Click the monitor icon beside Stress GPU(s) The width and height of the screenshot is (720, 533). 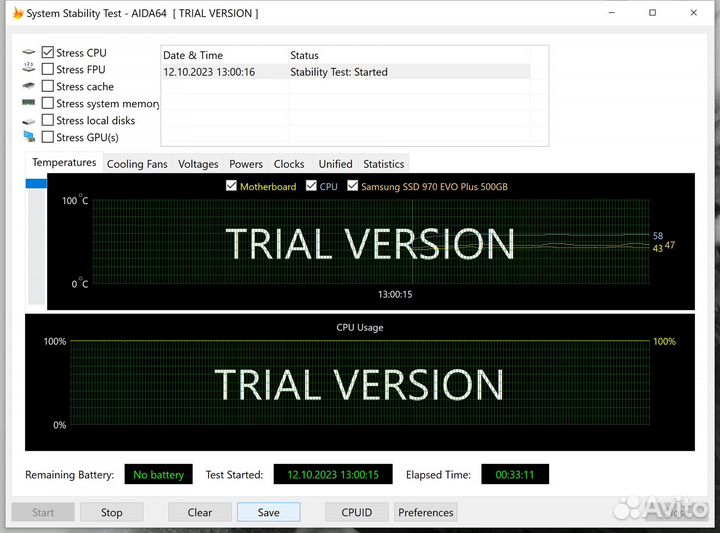coord(29,136)
